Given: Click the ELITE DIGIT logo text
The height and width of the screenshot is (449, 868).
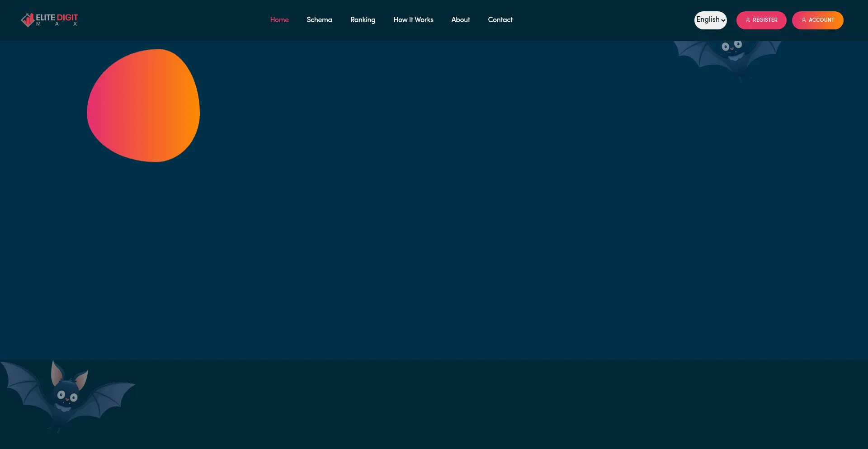Looking at the screenshot, I should pyautogui.click(x=57, y=18).
